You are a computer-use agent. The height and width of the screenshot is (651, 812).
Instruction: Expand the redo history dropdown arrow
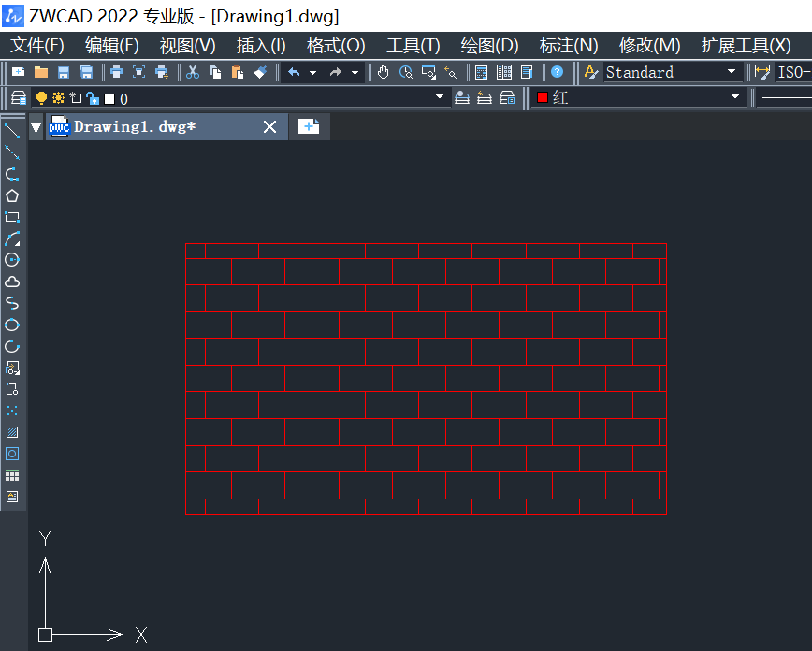(355, 73)
